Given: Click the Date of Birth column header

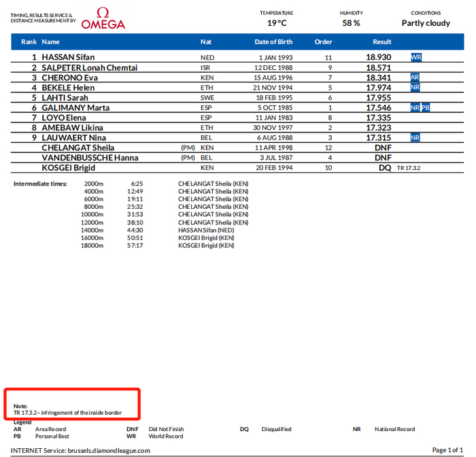Looking at the screenshot, I should (x=273, y=42).
